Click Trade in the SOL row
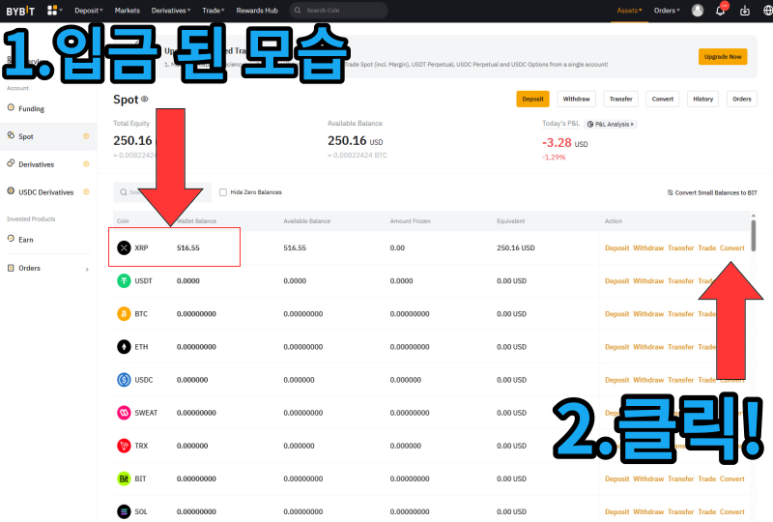 pos(706,512)
